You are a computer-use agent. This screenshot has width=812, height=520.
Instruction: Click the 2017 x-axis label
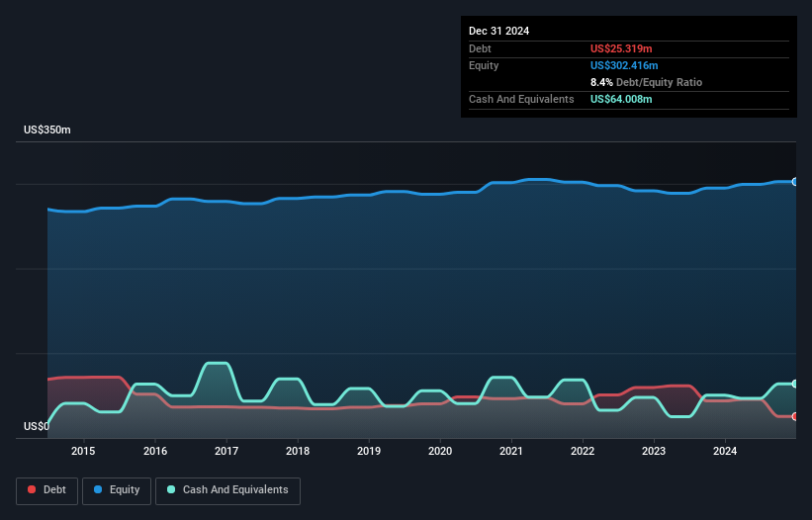click(226, 451)
